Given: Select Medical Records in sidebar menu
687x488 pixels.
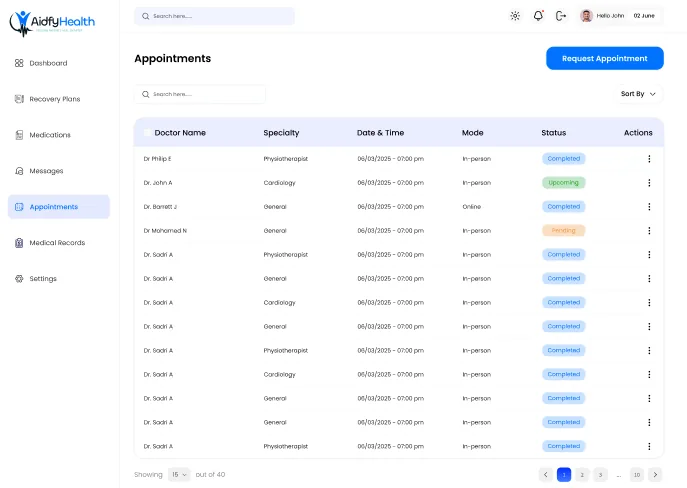Looking at the screenshot, I should [57, 243].
